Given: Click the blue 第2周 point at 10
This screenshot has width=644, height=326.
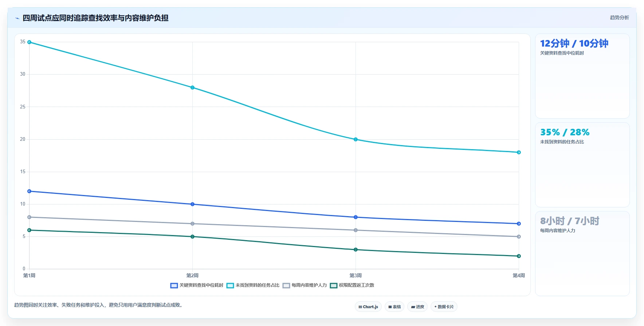Looking at the screenshot, I should pyautogui.click(x=193, y=204).
